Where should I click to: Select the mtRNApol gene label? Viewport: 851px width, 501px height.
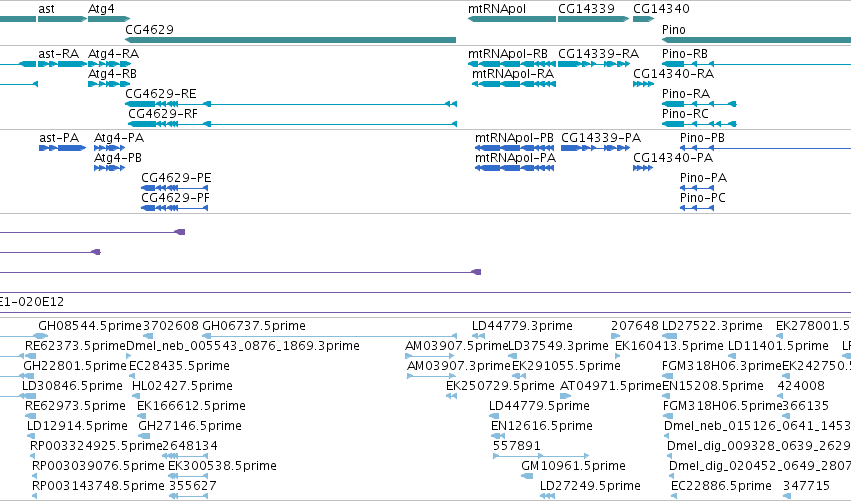[497, 9]
